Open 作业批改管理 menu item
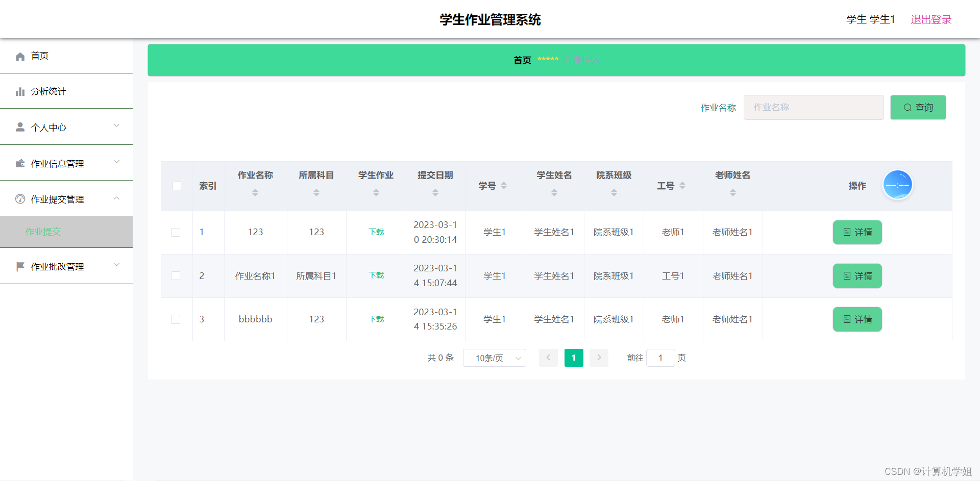This screenshot has height=481, width=980. click(x=66, y=266)
